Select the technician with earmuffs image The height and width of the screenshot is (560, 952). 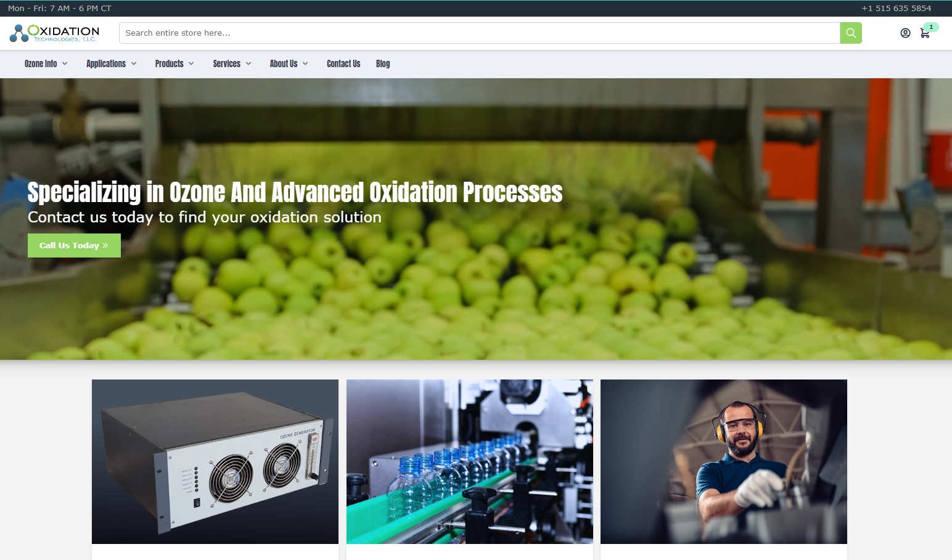click(723, 461)
